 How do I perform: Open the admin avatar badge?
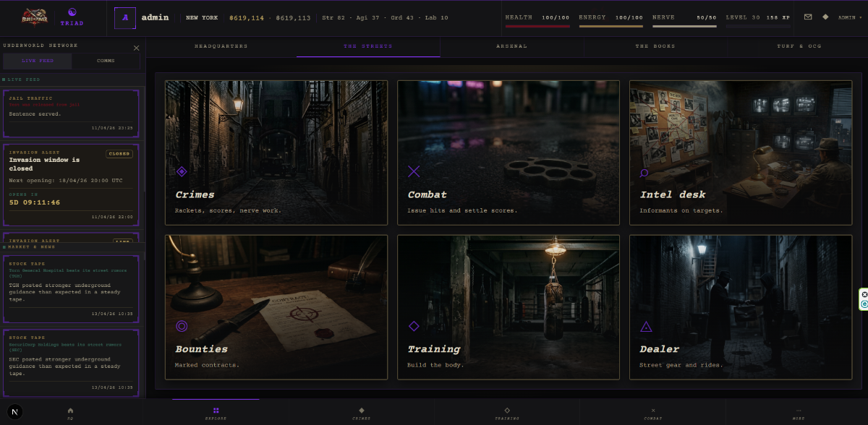(125, 17)
